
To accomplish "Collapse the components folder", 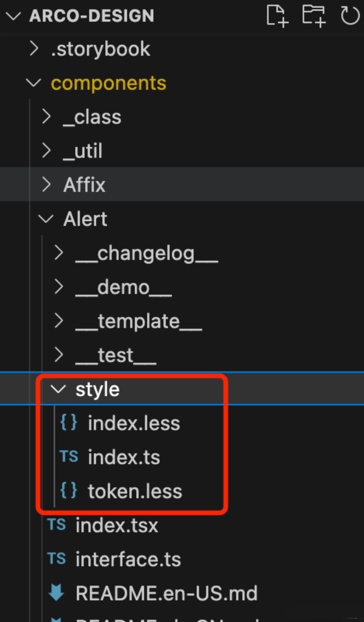I will (34, 83).
